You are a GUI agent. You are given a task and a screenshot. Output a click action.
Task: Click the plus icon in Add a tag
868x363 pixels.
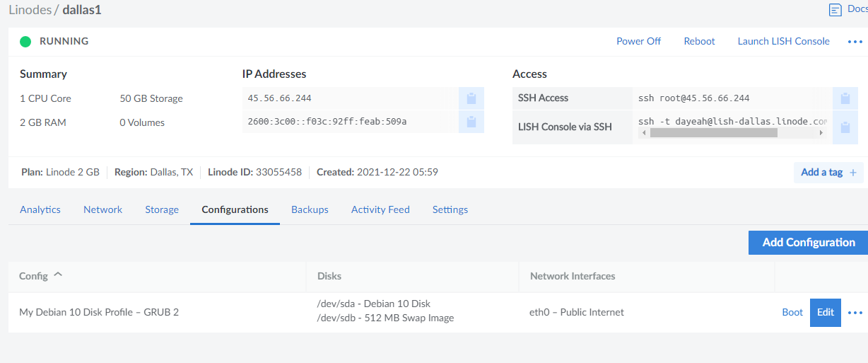852,173
